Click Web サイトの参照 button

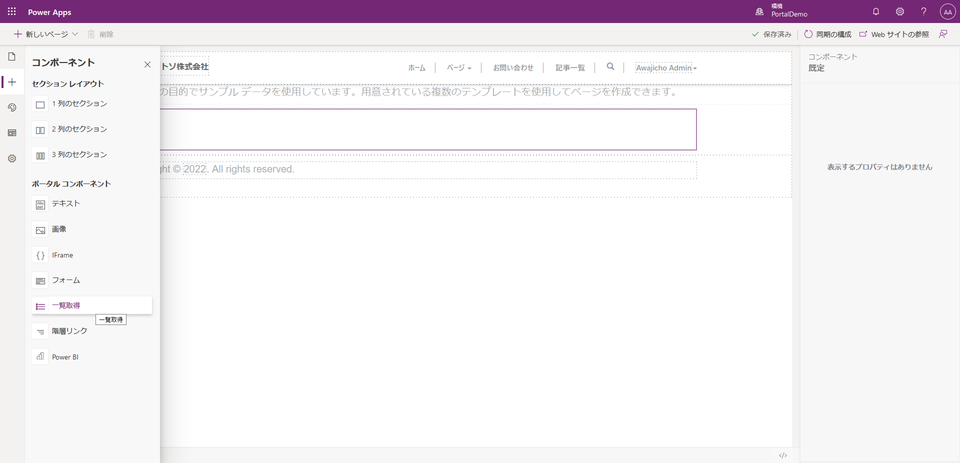click(x=893, y=34)
